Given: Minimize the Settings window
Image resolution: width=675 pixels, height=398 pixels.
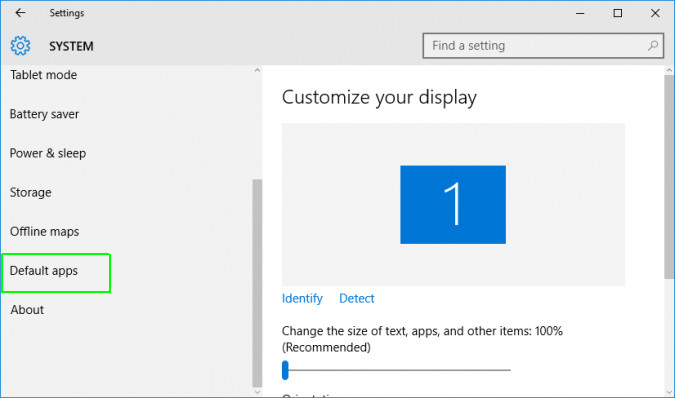Looking at the screenshot, I should (x=580, y=13).
